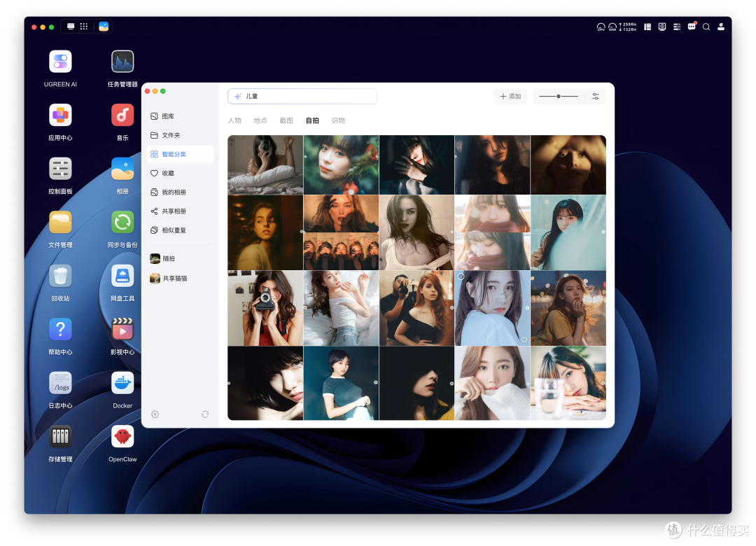
Task: Click the refresh icon at the sidebar bottom
Action: point(205,414)
